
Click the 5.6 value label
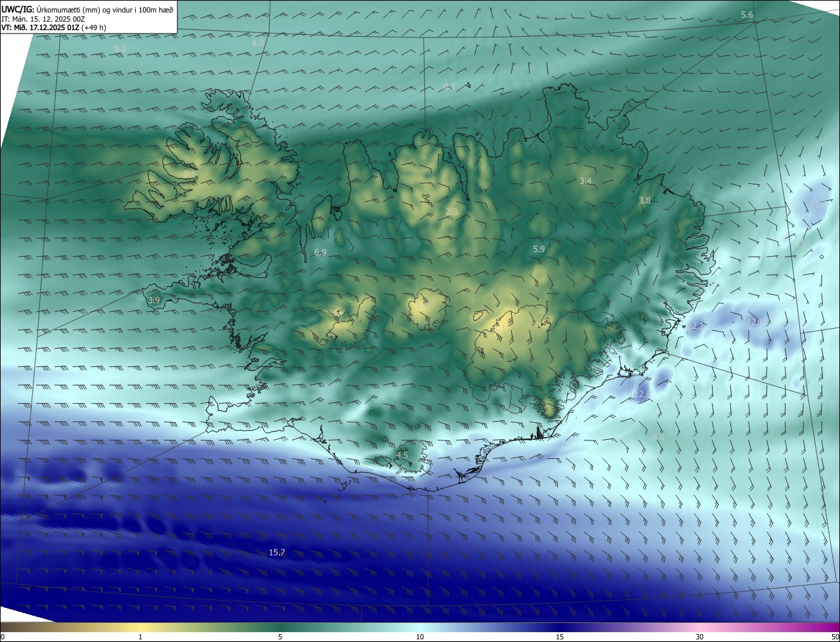point(747,15)
